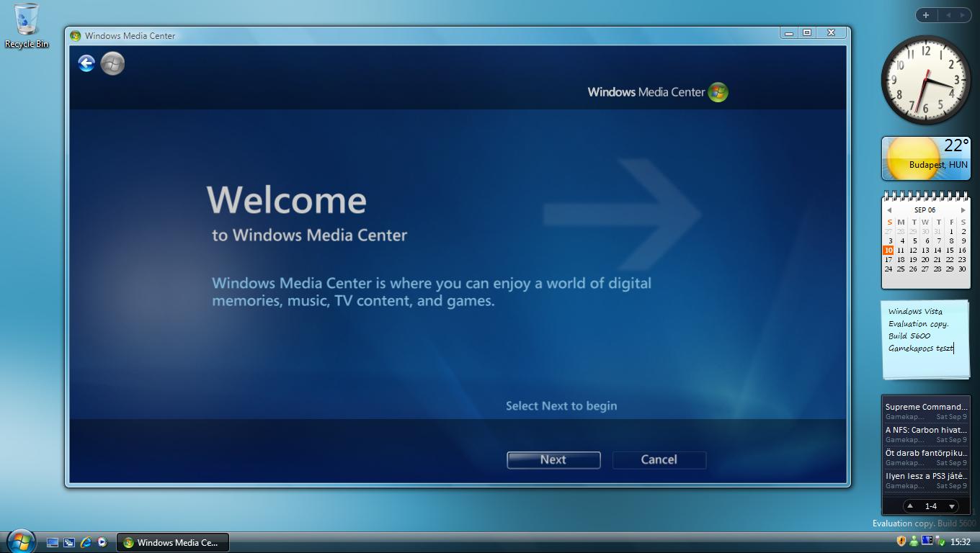The width and height of the screenshot is (980, 553).
Task: Click Switch between windows in Quick Launch
Action: pyautogui.click(x=69, y=542)
